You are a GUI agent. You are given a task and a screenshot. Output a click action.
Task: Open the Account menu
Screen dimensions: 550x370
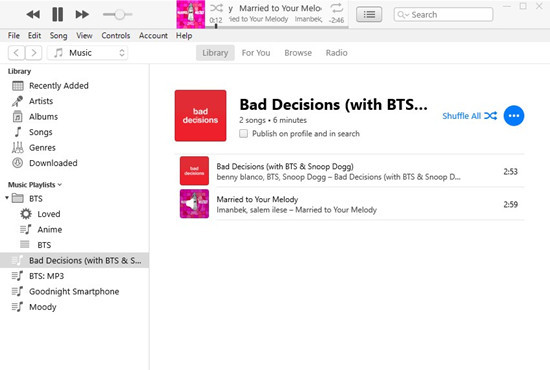(153, 35)
